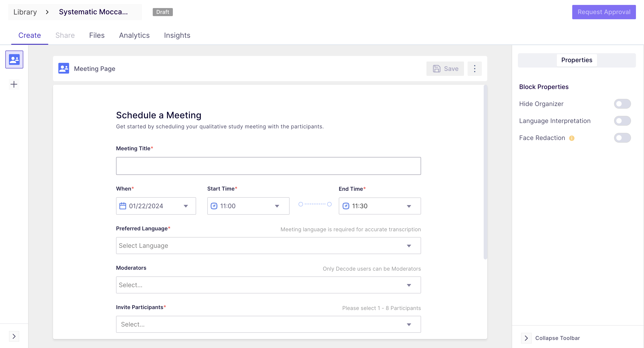644x348 pixels.
Task: Open the Files tab
Action: 97,36
